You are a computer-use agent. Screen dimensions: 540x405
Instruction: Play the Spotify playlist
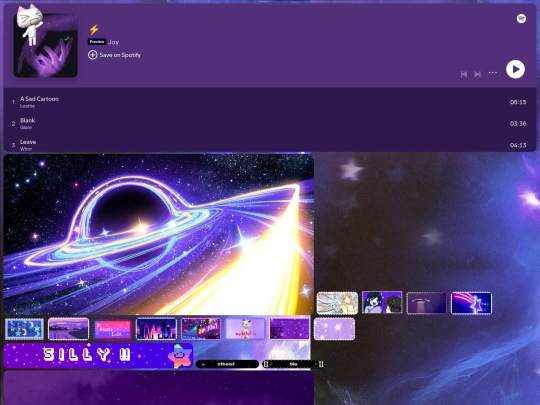pyautogui.click(x=515, y=69)
